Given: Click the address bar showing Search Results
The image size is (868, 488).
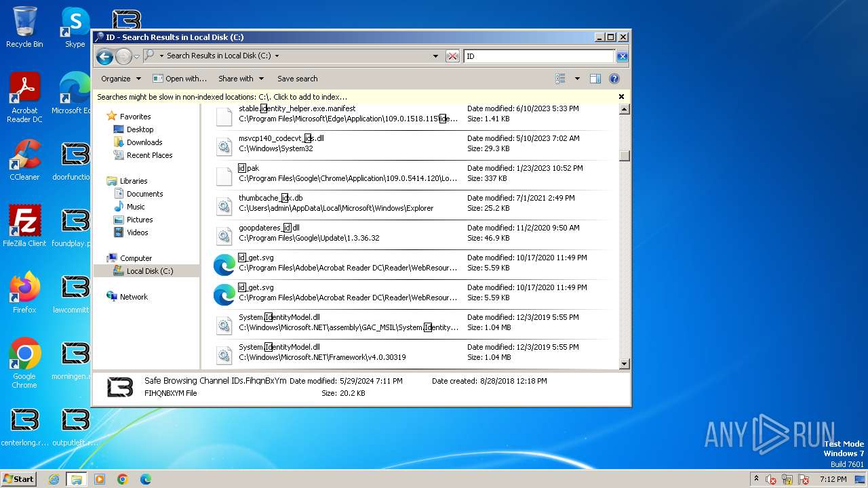Looking at the screenshot, I should tap(292, 56).
